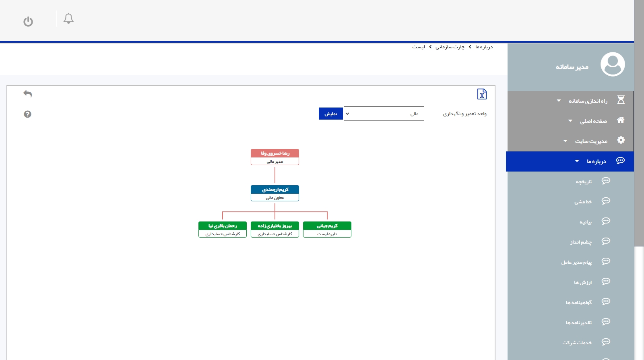Image resolution: width=644 pixels, height=360 pixels.
Task: Open help via the question mark icon
Action: (27, 114)
